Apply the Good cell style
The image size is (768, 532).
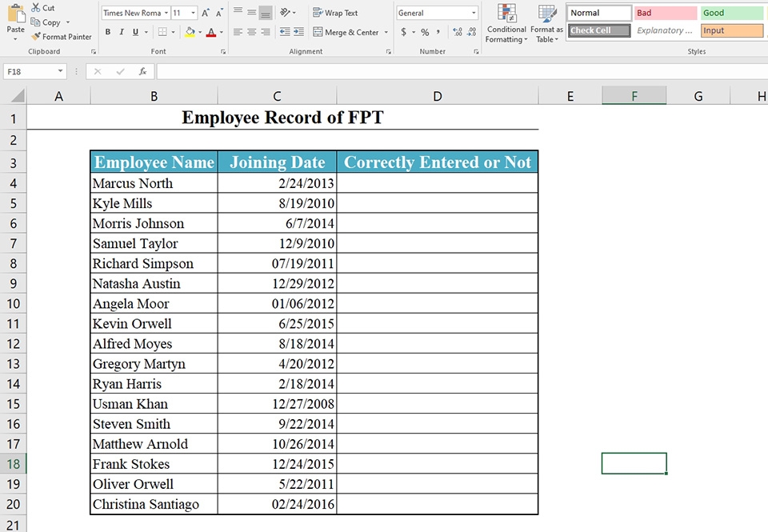coord(732,13)
